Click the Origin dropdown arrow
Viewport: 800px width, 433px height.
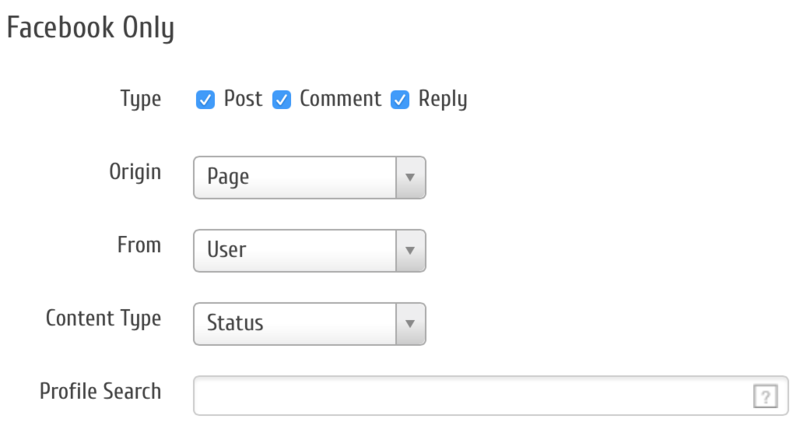pos(409,177)
